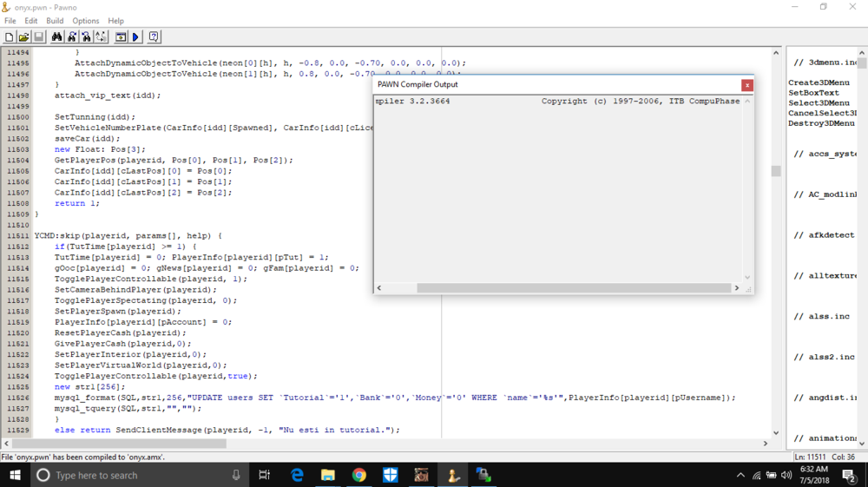Screen dimensions: 868x487
Task: Click the // angdist entry in sidebar
Action: pyautogui.click(x=825, y=398)
